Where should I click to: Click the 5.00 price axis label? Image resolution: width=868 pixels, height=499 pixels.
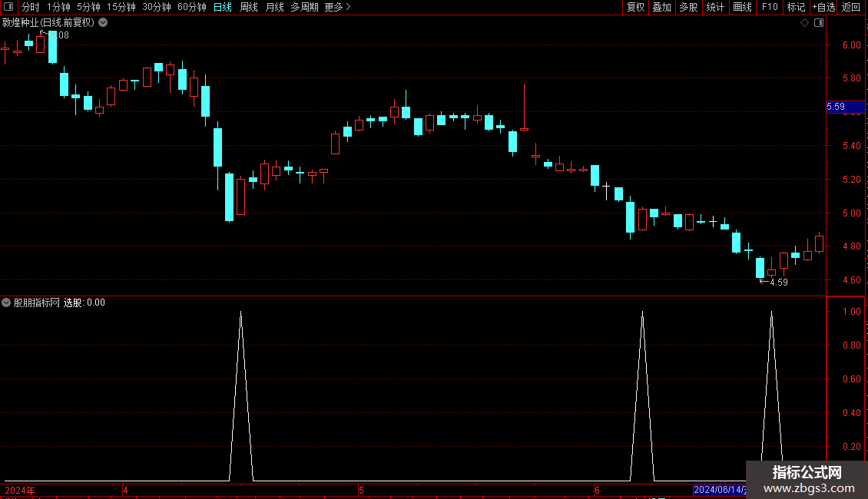851,213
